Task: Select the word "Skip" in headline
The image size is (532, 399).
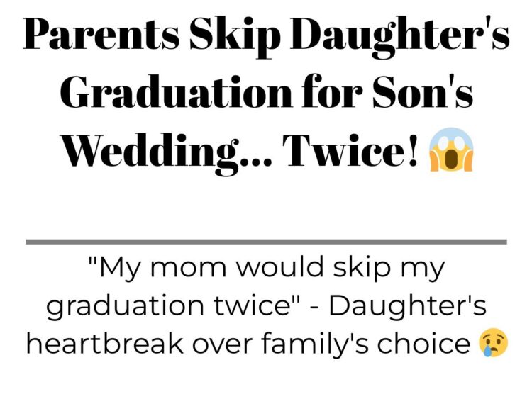Action: pos(235,38)
